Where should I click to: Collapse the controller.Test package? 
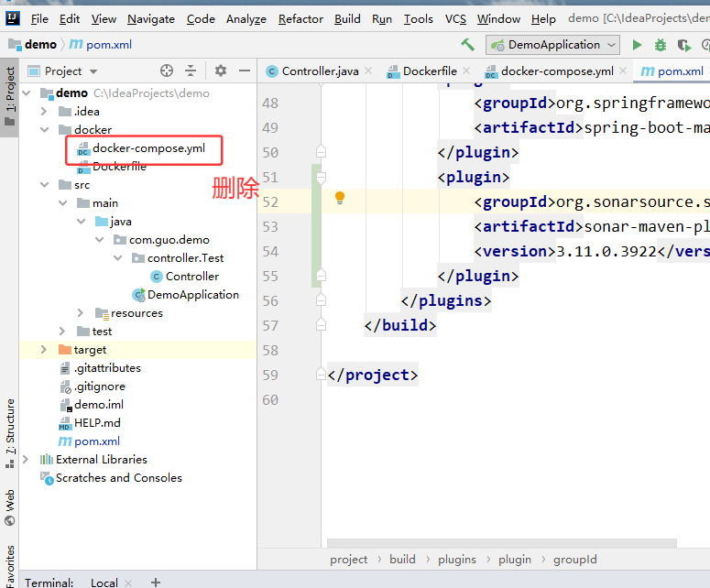click(x=117, y=258)
